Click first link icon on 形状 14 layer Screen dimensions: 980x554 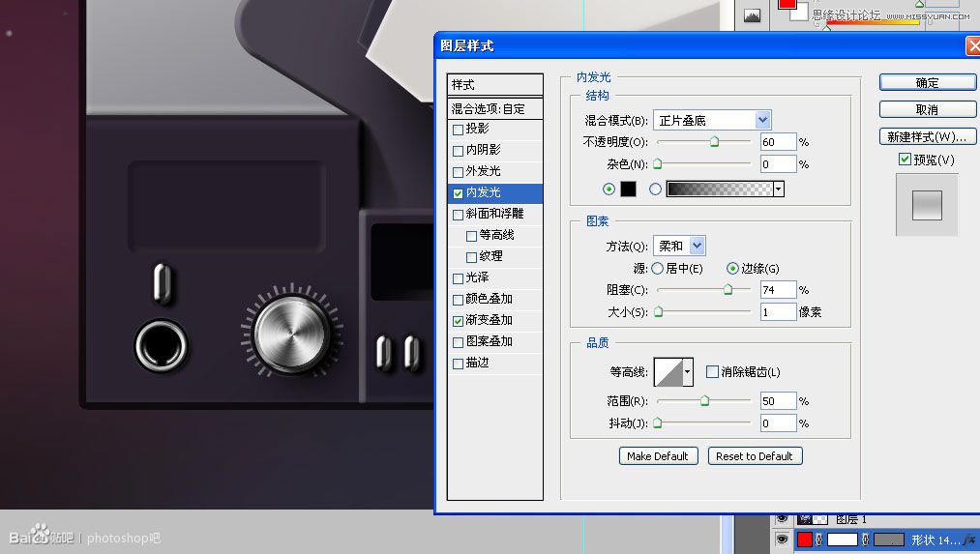pos(819,539)
